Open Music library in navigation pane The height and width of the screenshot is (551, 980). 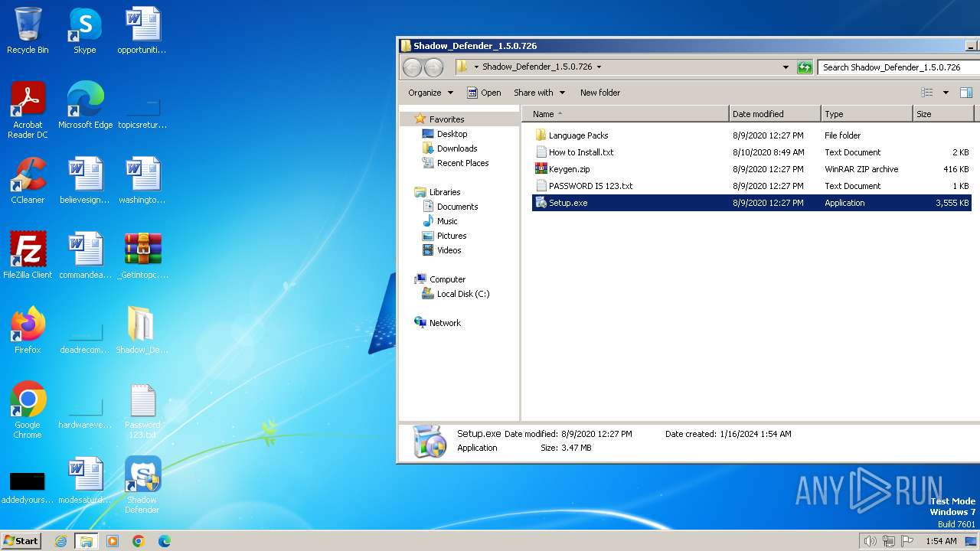[x=447, y=221]
